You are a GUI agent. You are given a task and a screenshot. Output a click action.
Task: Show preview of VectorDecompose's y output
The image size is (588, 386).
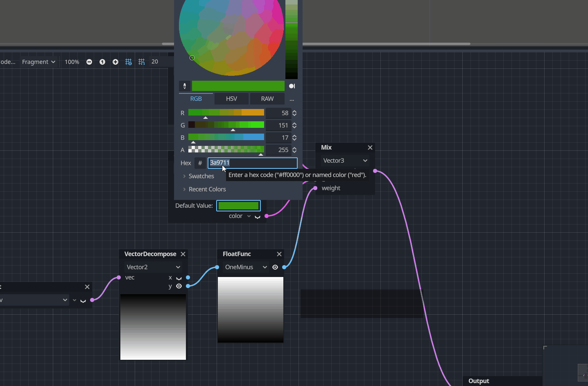[179, 286]
